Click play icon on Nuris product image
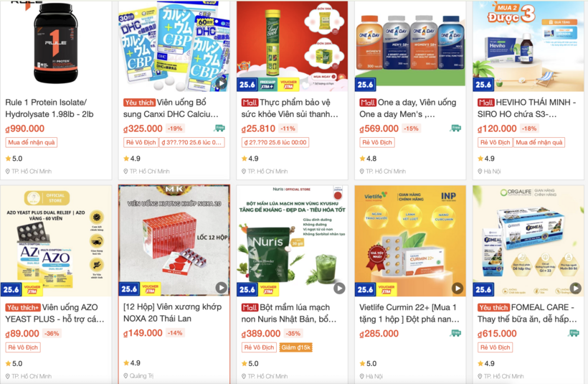 [x=339, y=289]
